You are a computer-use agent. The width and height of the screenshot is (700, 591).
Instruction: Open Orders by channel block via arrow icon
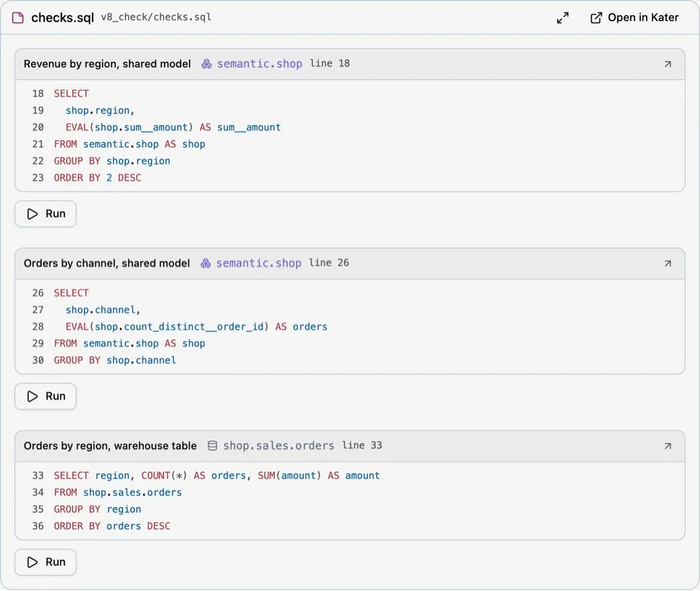click(x=668, y=264)
